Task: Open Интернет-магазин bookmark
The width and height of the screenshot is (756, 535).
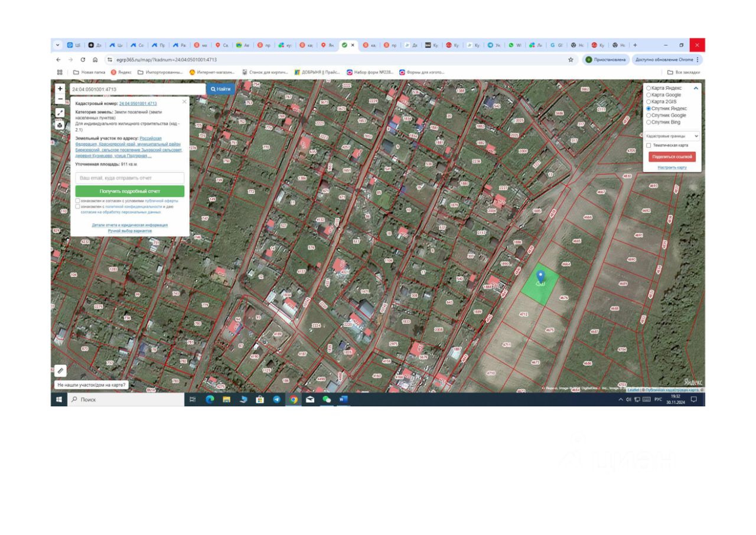Action: 211,72
